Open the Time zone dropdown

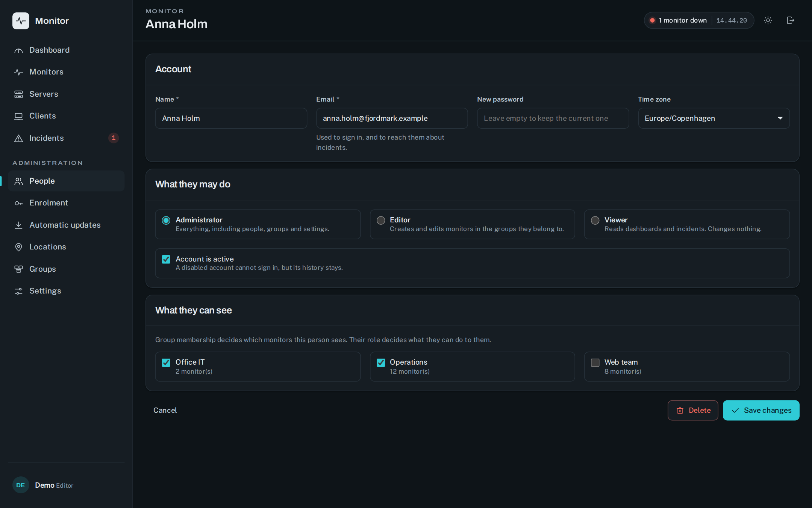pyautogui.click(x=714, y=118)
